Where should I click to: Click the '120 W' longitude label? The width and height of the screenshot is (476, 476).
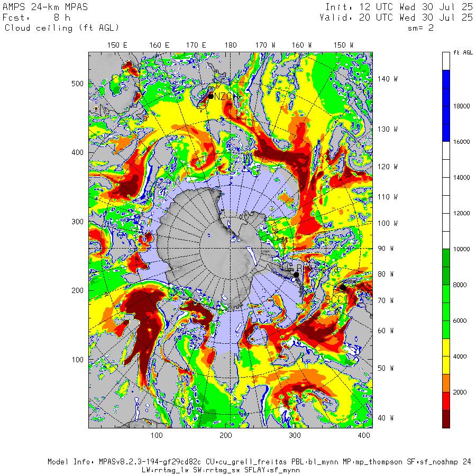click(x=387, y=167)
